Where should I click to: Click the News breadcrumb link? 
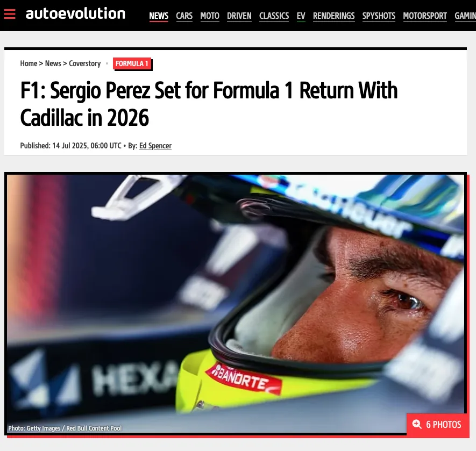[53, 63]
